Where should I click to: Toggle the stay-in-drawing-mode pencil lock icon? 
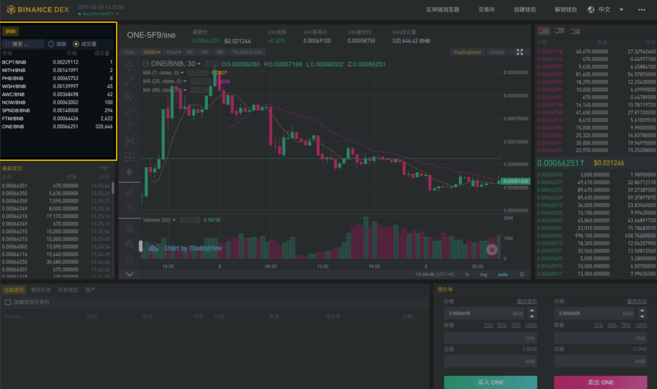pos(129,244)
